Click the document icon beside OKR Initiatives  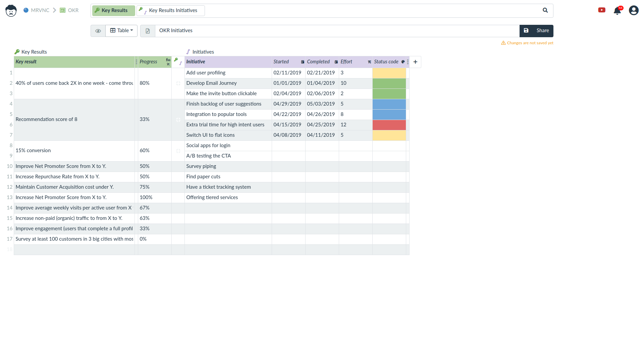tap(148, 31)
